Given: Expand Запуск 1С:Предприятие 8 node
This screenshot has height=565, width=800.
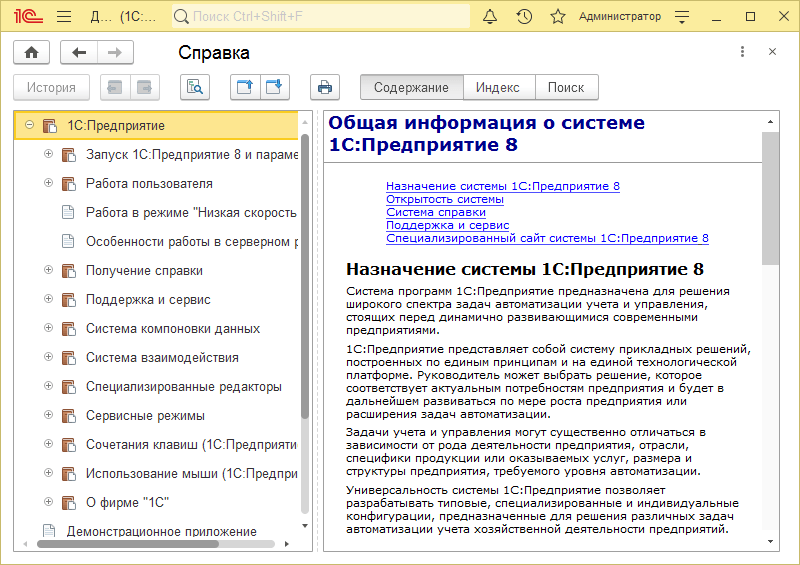Looking at the screenshot, I should [48, 154].
